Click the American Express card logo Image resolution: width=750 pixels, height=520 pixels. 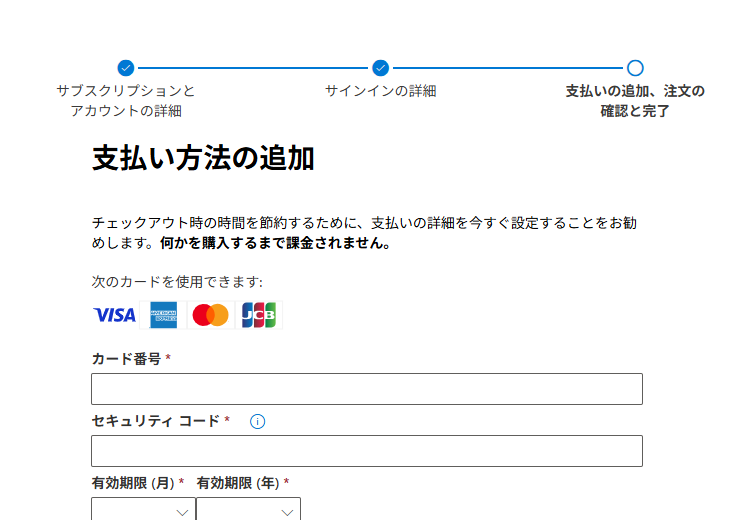pos(163,315)
